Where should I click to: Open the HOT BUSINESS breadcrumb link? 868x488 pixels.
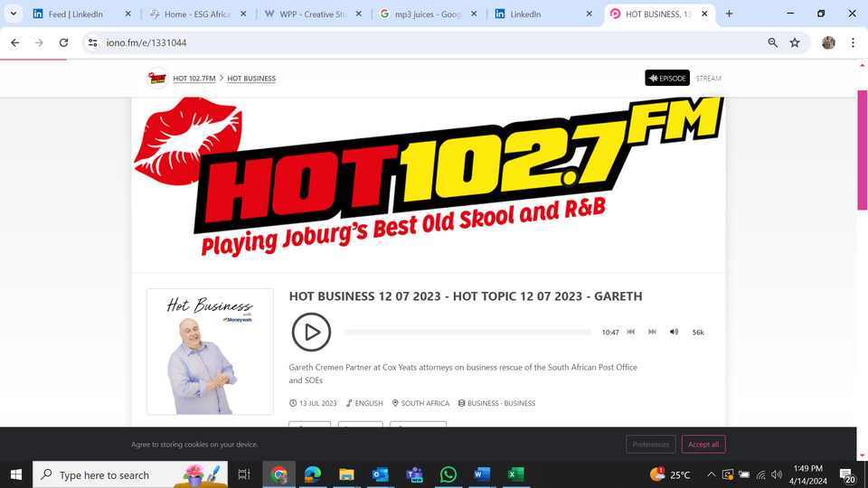pyautogui.click(x=251, y=79)
